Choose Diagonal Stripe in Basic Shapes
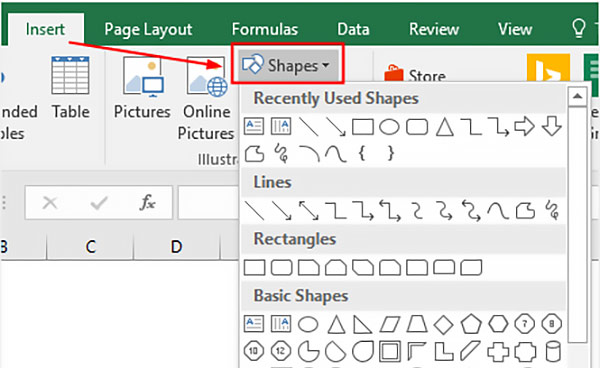This screenshot has width=600, height=368. (471, 351)
